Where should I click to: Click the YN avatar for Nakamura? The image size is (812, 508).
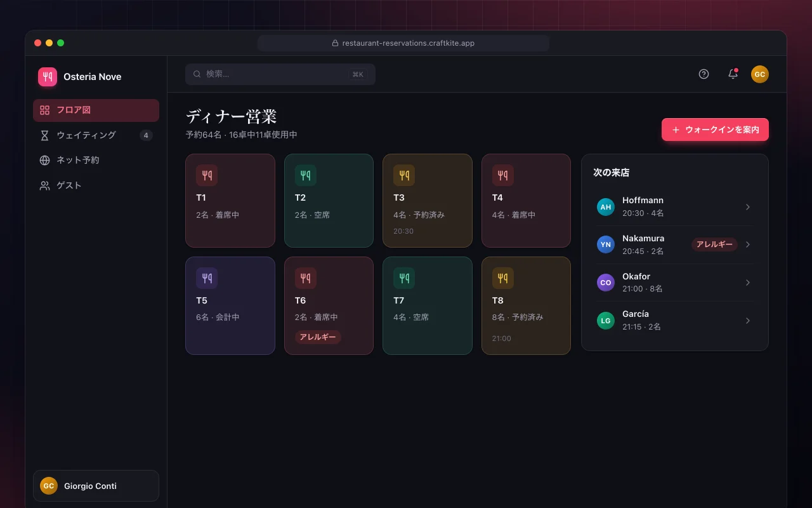(606, 244)
